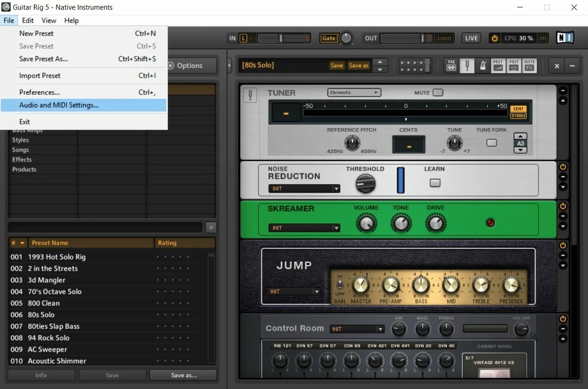
Task: Minimize the Skreamer module
Action: (563, 216)
